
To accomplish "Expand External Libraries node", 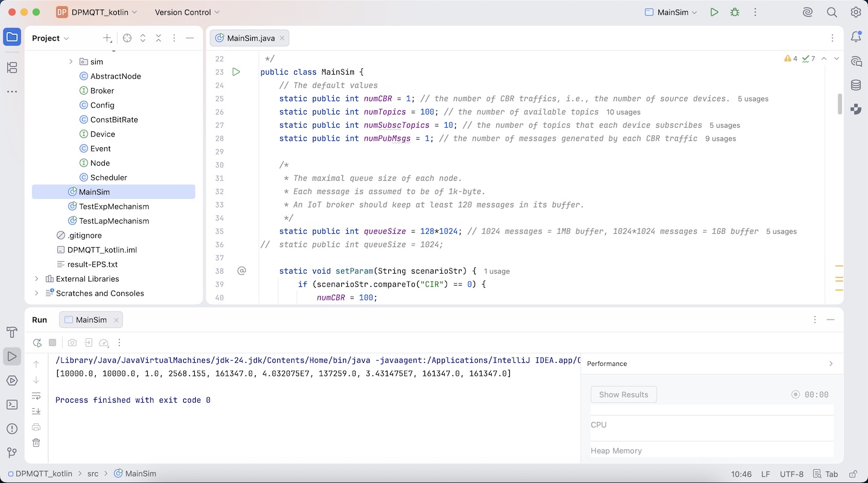I will click(x=36, y=279).
